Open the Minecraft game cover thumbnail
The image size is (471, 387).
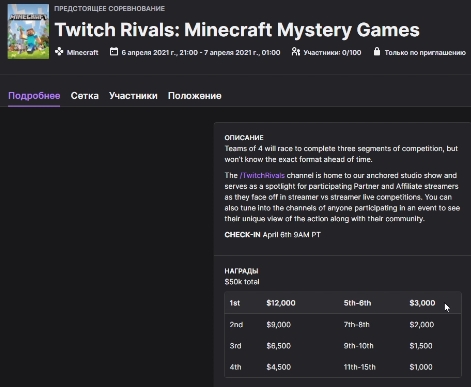(x=28, y=32)
